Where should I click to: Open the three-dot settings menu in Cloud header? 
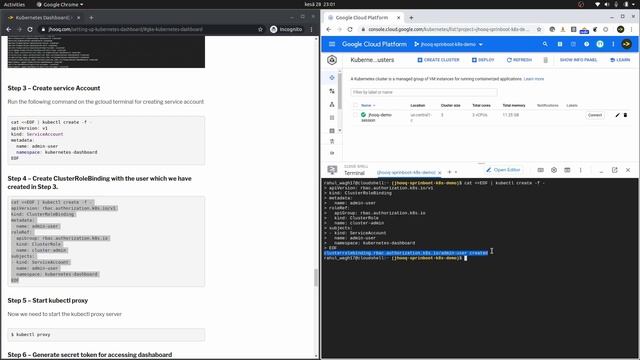point(613,44)
